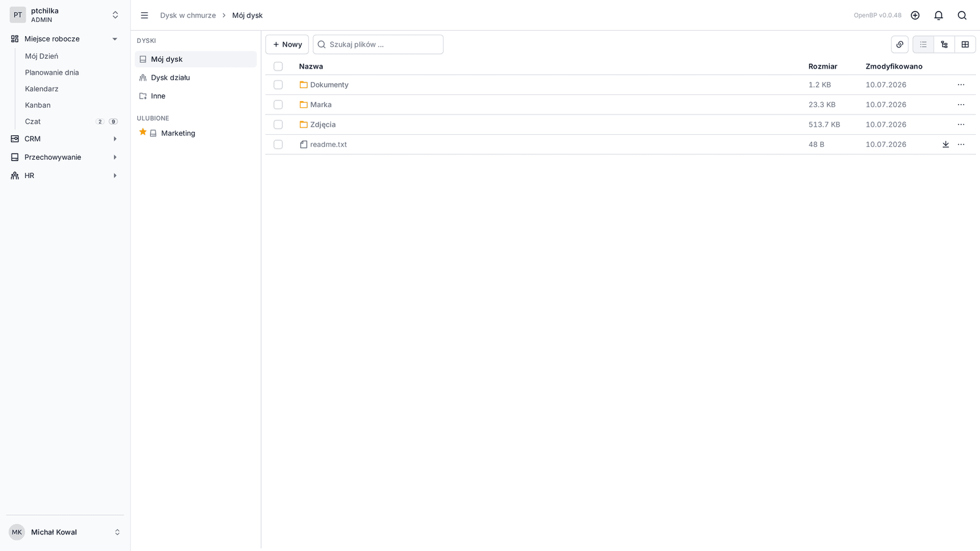
Task: Open the readme.txt file name
Action: (328, 144)
